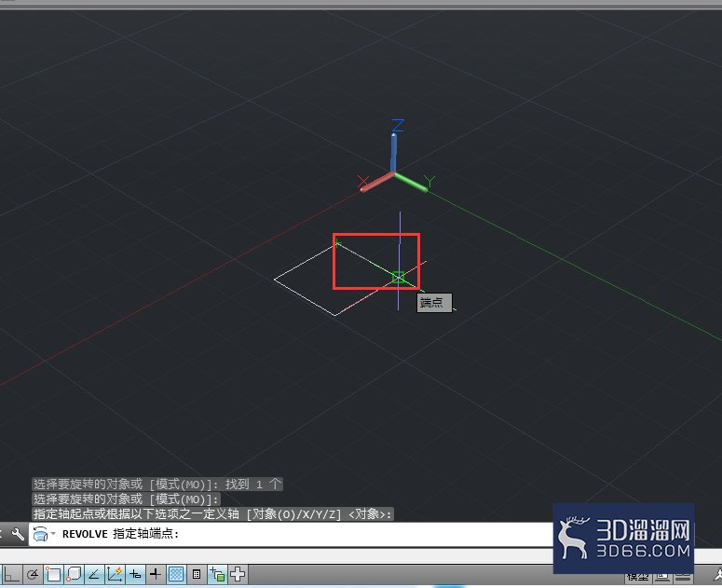722x588 pixels.
Task: Toggle Dynamic Input in status bar
Action: 135,574
